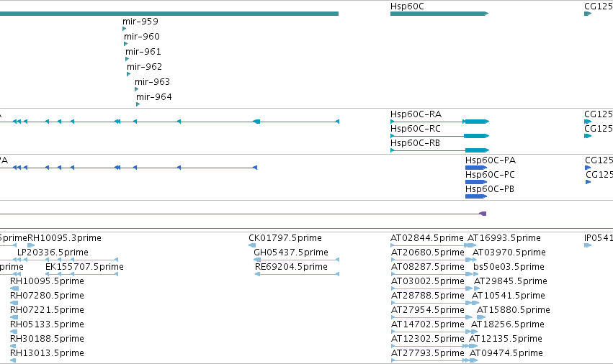The image size is (613, 364).
Task: Open EST AT27793.5prime
Action: tap(428, 353)
